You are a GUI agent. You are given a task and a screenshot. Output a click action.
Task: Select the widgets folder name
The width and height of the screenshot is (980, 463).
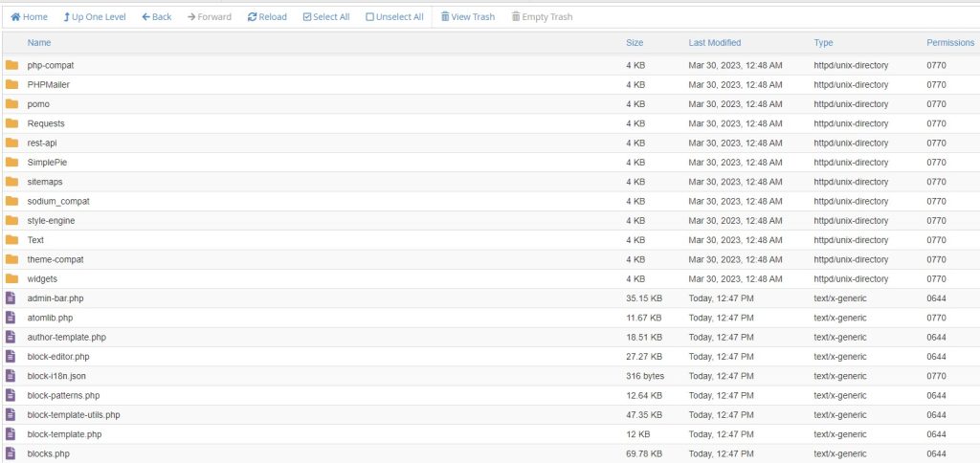(42, 278)
